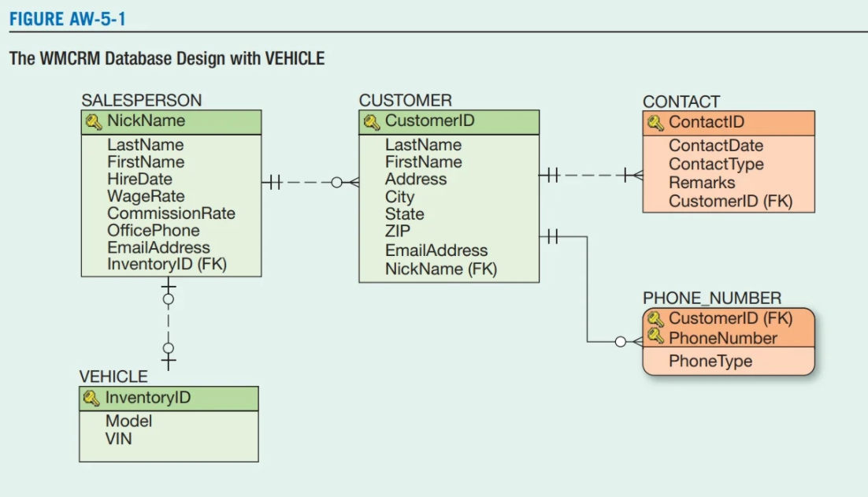Select 'CustomerID (FK)' in the CONTACT entity

tap(731, 202)
